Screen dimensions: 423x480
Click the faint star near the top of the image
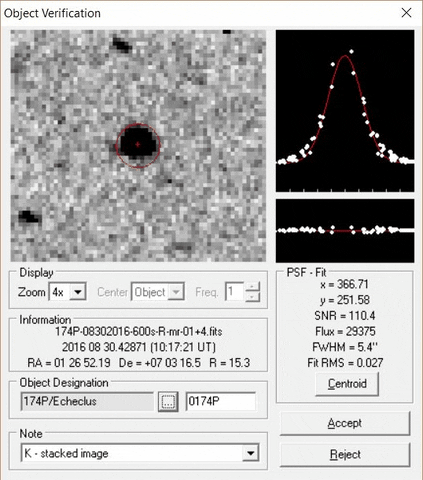[x=121, y=44]
